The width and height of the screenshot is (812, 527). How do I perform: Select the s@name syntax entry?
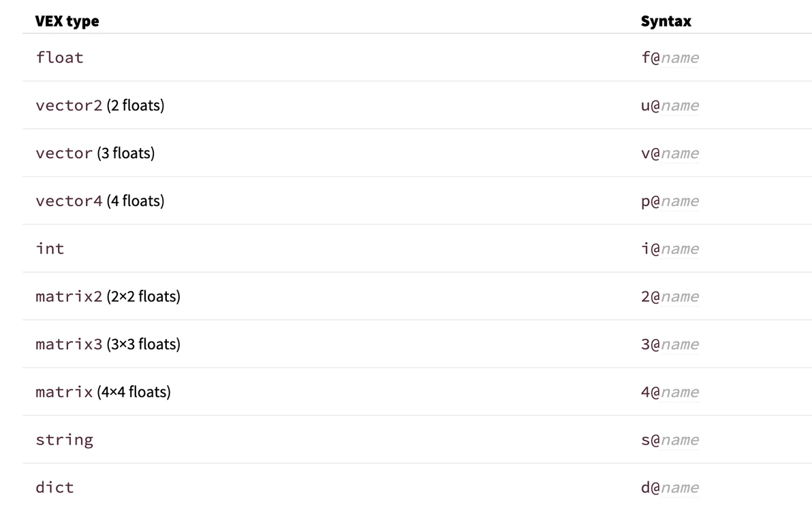click(x=670, y=440)
